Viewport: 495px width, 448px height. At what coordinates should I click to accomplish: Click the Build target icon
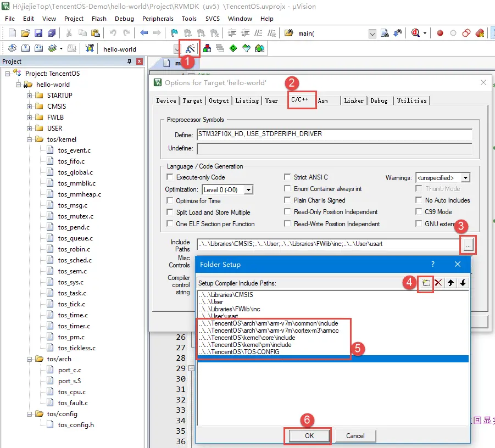click(x=25, y=48)
